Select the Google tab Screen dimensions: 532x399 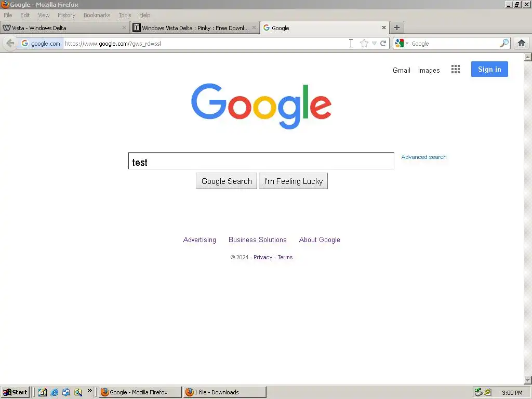point(325,28)
